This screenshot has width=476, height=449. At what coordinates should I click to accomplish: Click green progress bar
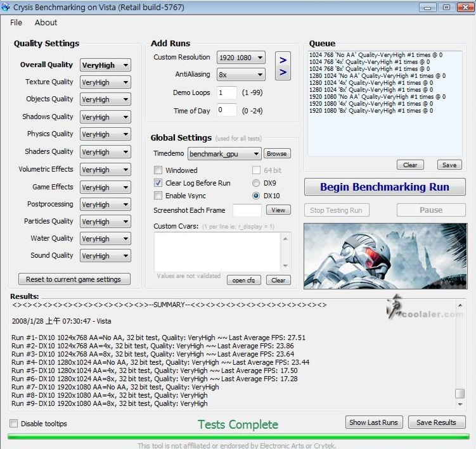[238, 436]
